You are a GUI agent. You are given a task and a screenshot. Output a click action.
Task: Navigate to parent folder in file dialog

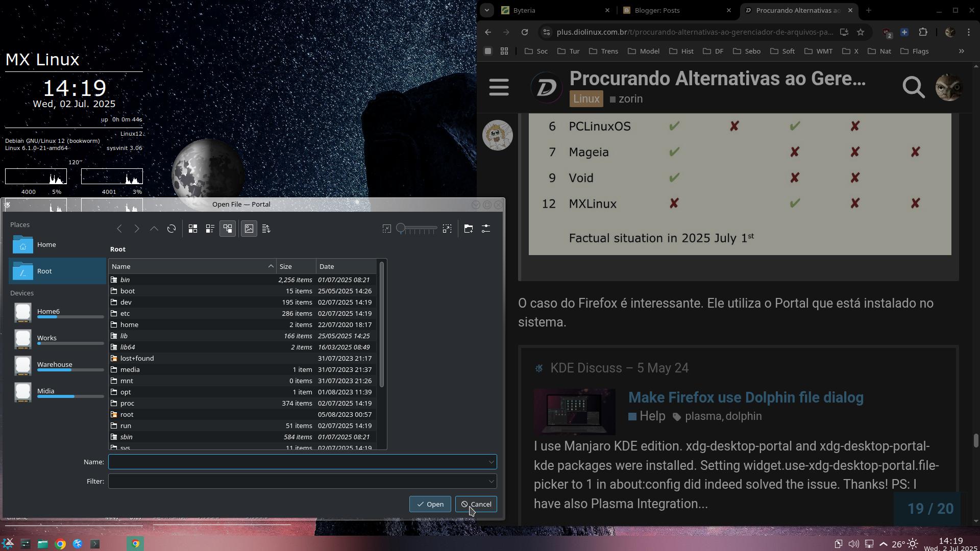point(154,229)
